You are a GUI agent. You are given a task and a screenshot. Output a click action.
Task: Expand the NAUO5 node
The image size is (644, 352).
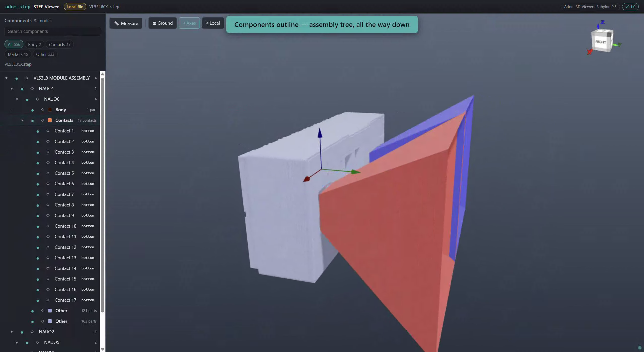(x=17, y=342)
